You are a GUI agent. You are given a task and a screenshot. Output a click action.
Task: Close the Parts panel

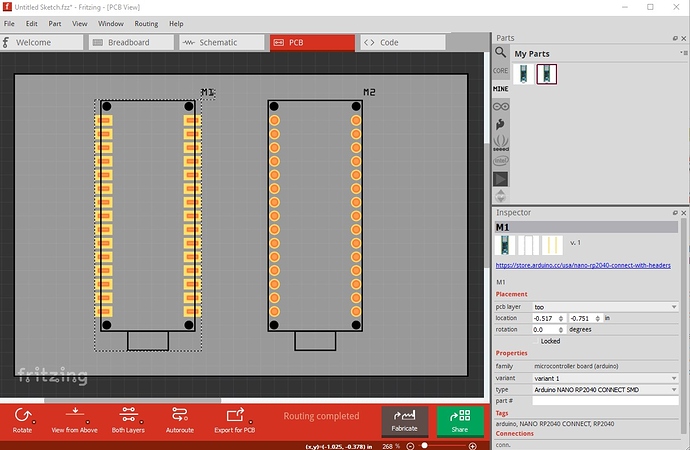(684, 38)
